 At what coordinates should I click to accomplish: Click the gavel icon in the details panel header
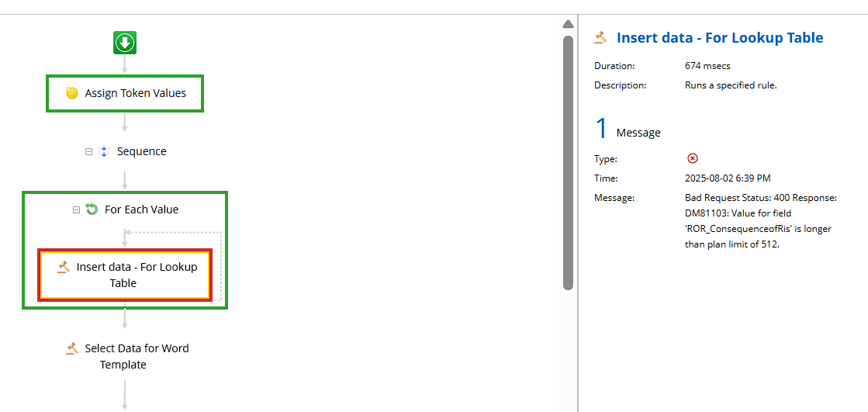[600, 37]
